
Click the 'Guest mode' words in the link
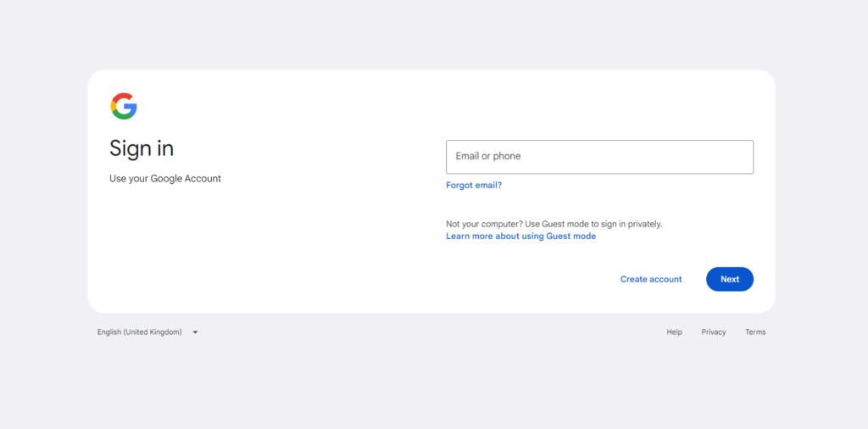[x=571, y=237]
